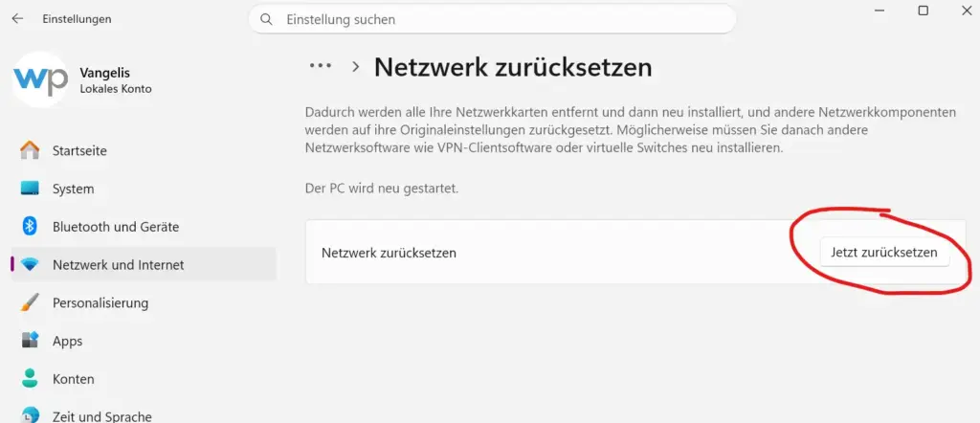Select Netzwerk und Internet in sidebar
This screenshot has width=980, height=423.
(x=144, y=265)
